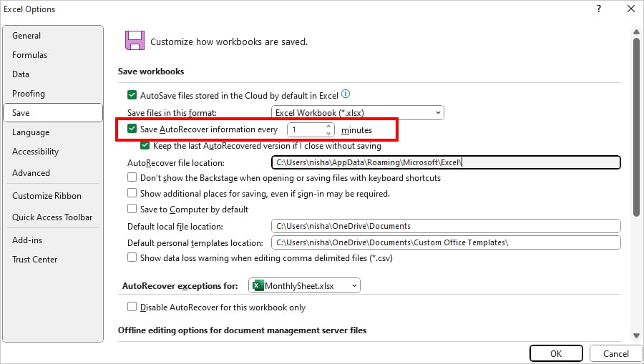Open the Formulas options category
The image size is (644, 364).
pyautogui.click(x=52, y=55)
